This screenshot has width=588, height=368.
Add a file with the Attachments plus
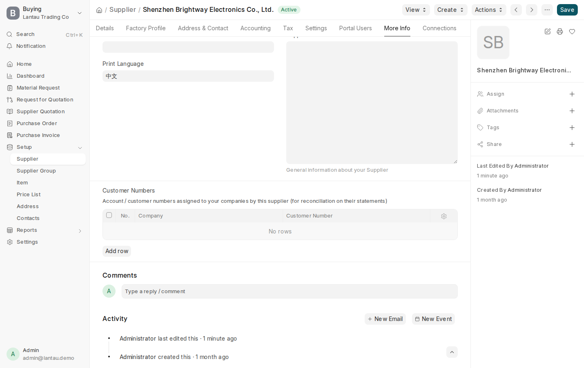[x=572, y=111]
